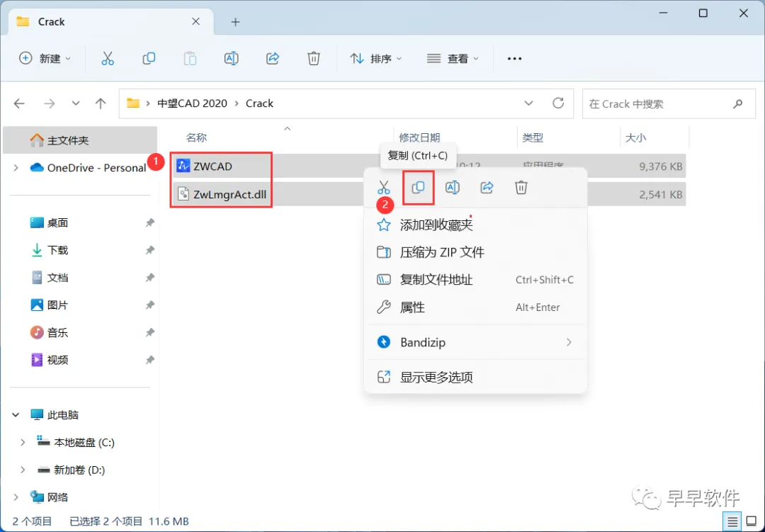This screenshot has width=765, height=532.
Task: Click the toolbar Cut scissors icon
Action: pyautogui.click(x=108, y=59)
